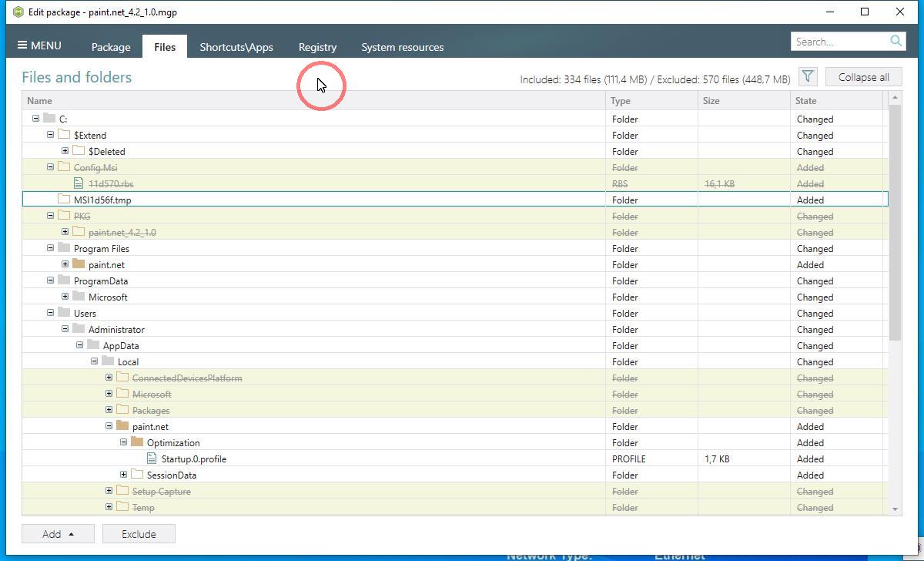The height and width of the screenshot is (561, 924).
Task: Click the Startup.0.profile file icon
Action: point(152,459)
